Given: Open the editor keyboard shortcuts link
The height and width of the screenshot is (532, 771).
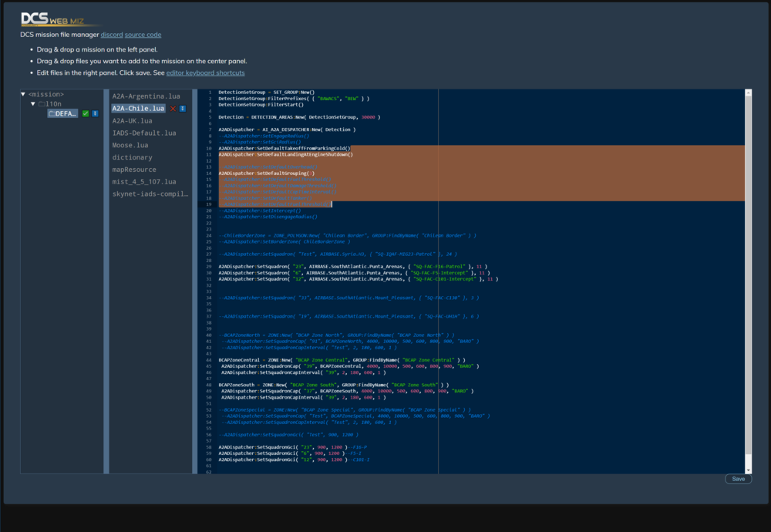Looking at the screenshot, I should [x=205, y=72].
